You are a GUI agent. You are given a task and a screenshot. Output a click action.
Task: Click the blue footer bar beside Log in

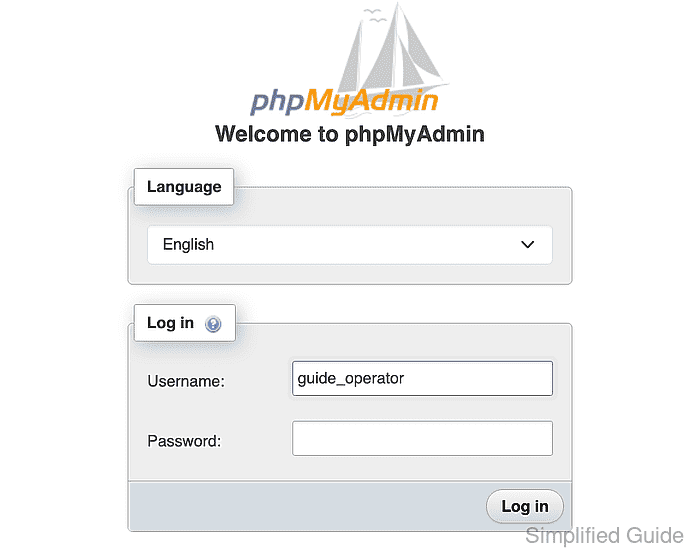point(307,506)
